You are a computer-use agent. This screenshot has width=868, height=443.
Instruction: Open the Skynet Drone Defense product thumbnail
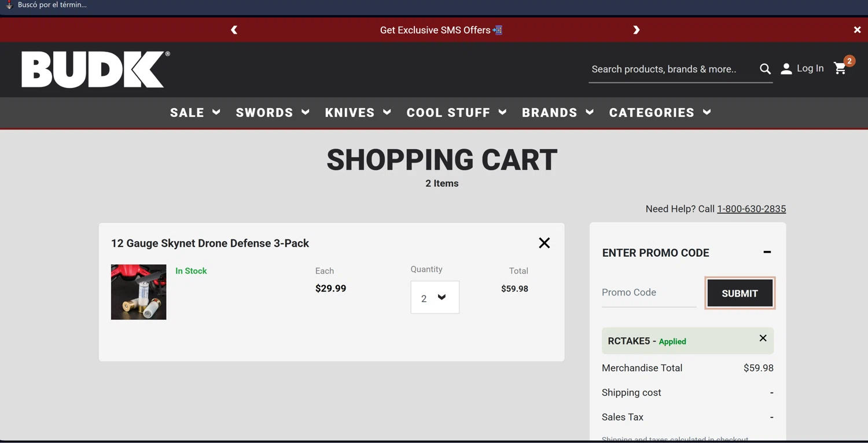139,292
